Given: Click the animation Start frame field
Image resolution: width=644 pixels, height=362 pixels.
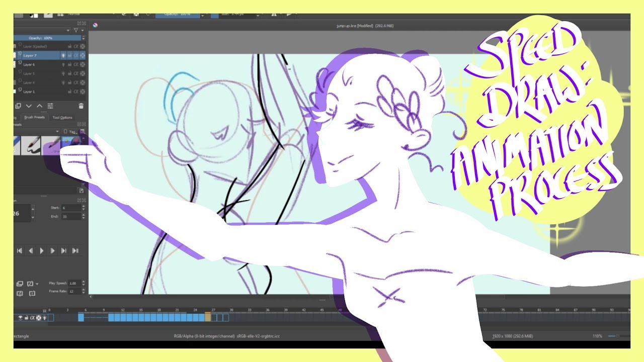Looking at the screenshot, I should 70,208.
